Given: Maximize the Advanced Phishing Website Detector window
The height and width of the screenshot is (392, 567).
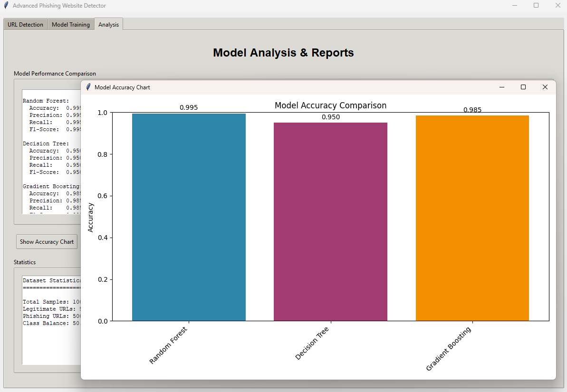Looking at the screenshot, I should click(536, 6).
